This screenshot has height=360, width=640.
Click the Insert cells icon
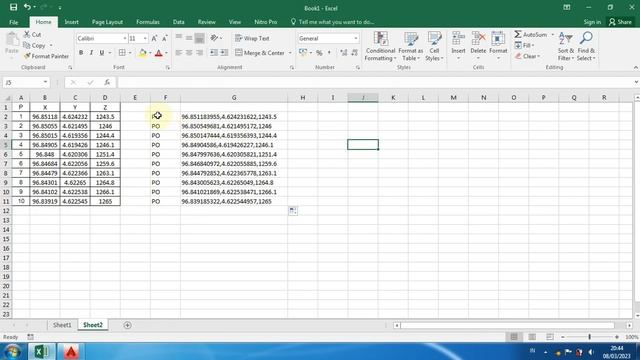pyautogui.click(x=458, y=39)
